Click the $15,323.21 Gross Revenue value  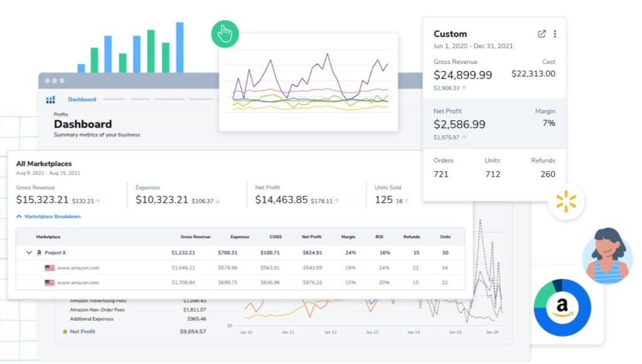pos(42,200)
